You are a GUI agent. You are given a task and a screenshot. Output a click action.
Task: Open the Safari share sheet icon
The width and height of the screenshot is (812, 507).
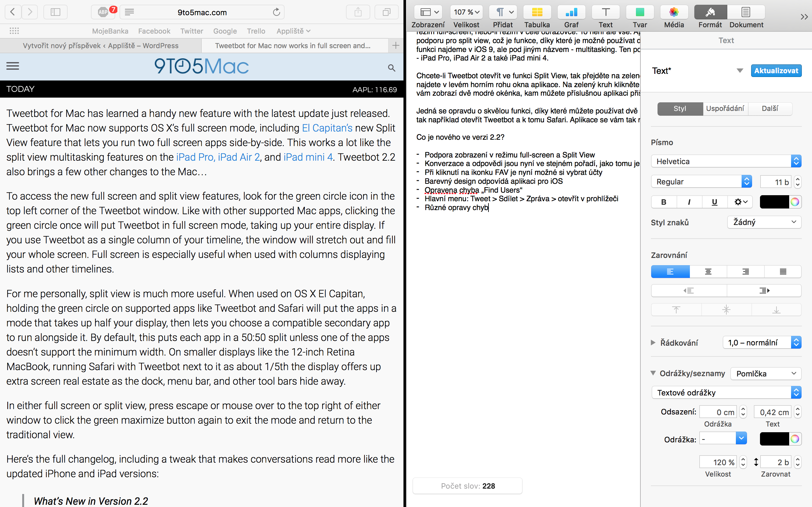coord(358,12)
